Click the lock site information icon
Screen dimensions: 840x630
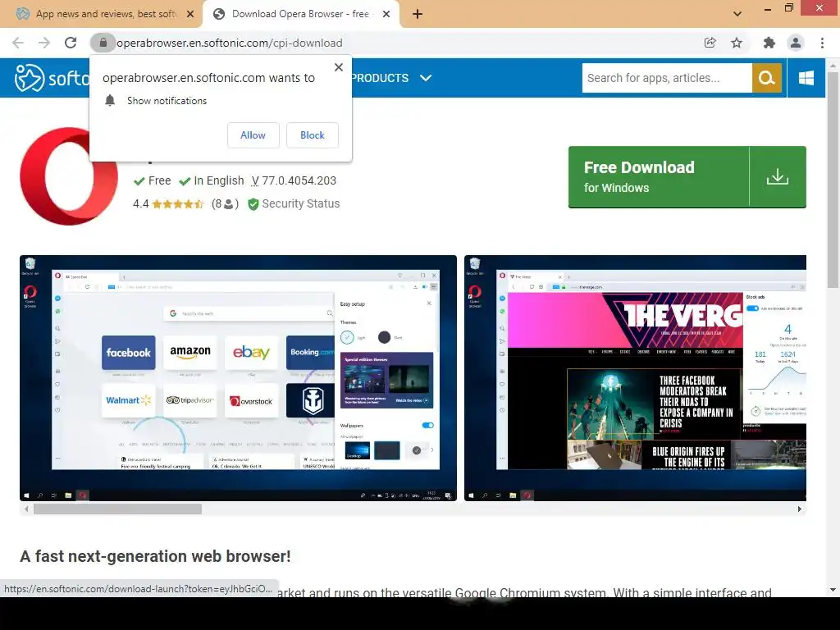click(103, 43)
